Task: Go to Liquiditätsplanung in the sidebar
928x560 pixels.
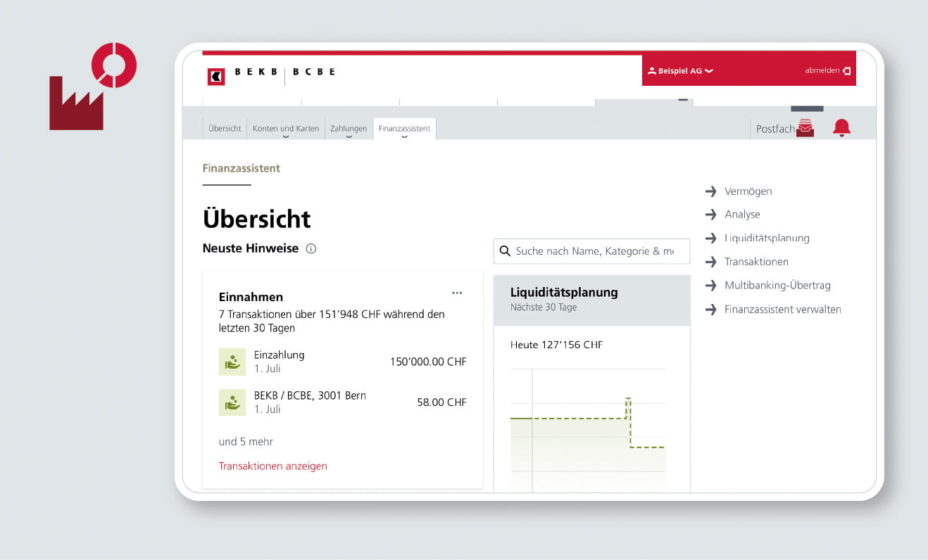Action: tap(766, 238)
